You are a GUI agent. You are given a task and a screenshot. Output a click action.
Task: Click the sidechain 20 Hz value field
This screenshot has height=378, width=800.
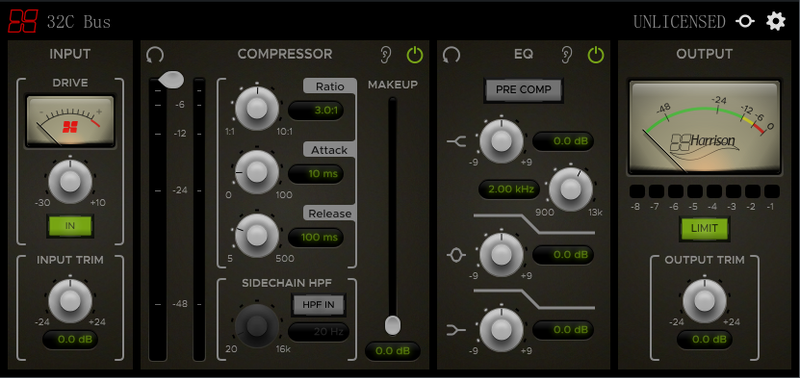coord(318,332)
